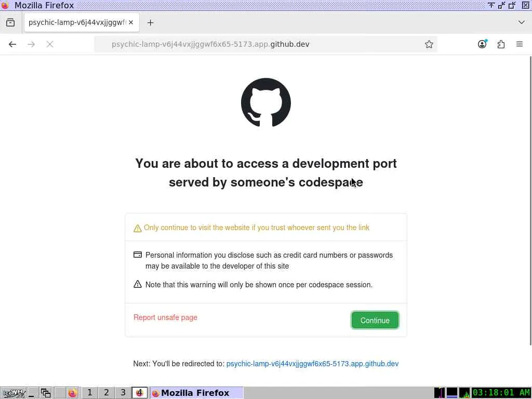532x399 pixels.
Task: Launch Firefox from the taskbar launcher icon
Action: click(72, 393)
